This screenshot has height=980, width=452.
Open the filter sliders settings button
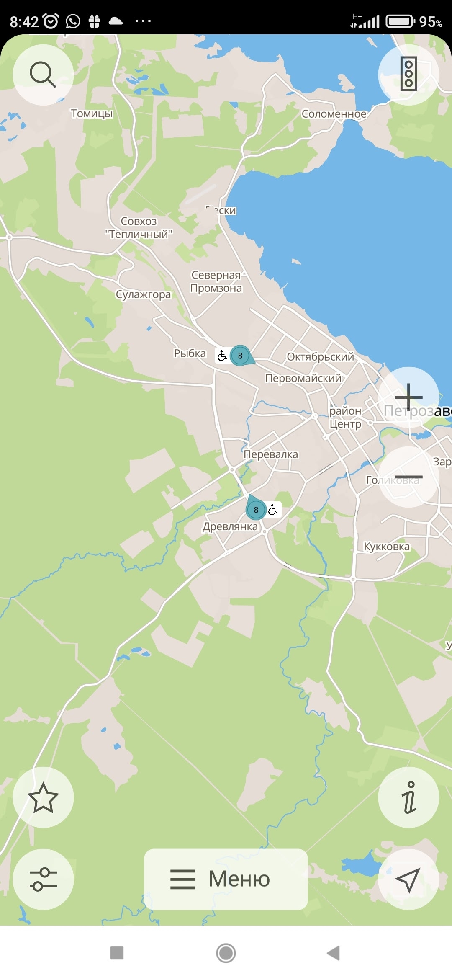click(43, 879)
